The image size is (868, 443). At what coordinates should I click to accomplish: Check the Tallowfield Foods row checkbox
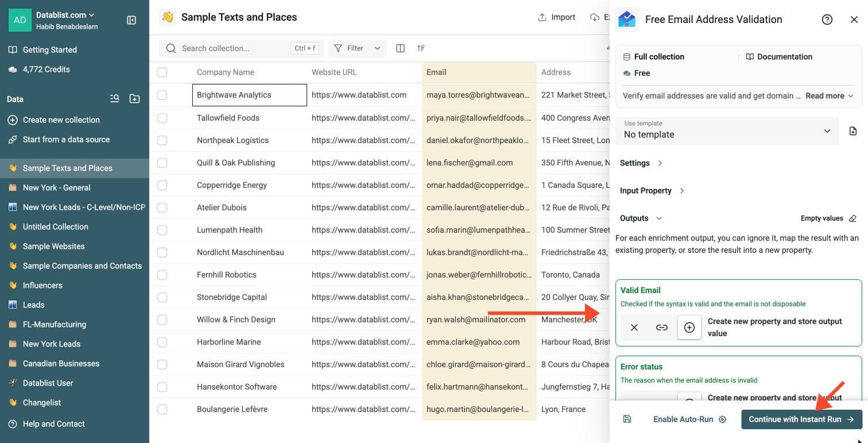pos(162,118)
